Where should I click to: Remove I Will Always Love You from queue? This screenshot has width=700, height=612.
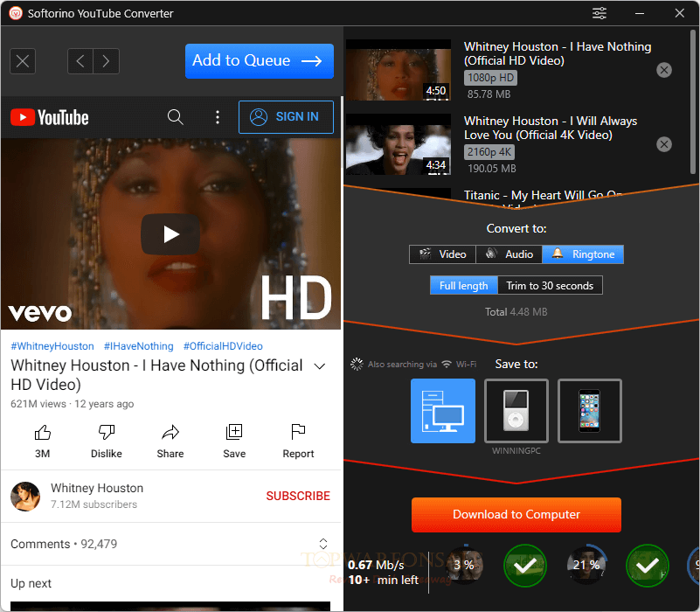[664, 144]
